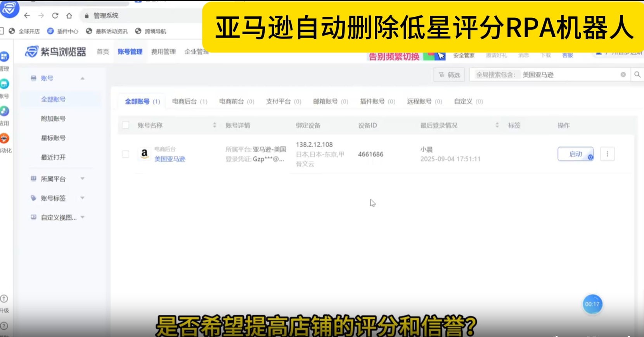The width and height of the screenshot is (644, 337).
Task: Open the left-rail 自动化 icon
Action: (x=5, y=138)
